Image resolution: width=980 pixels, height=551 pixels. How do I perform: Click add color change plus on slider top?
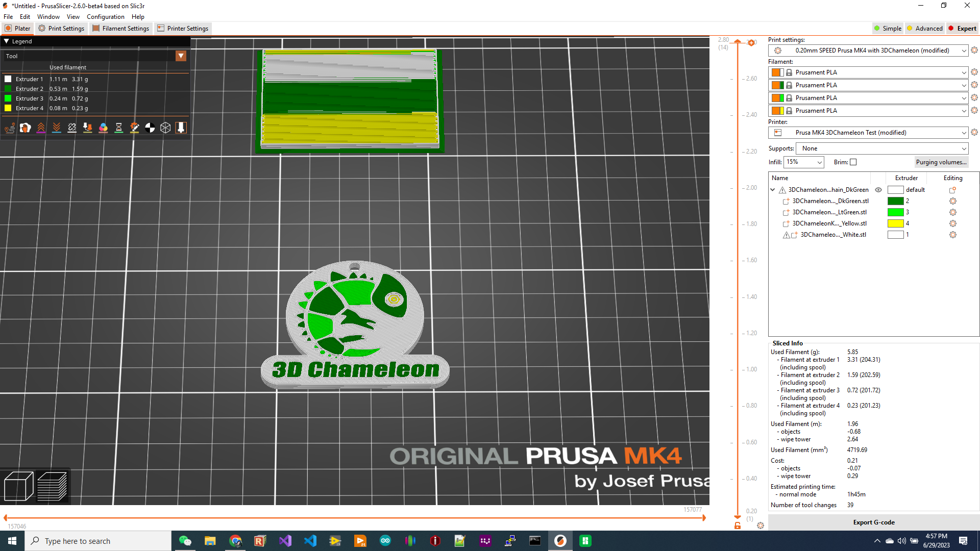[751, 43]
